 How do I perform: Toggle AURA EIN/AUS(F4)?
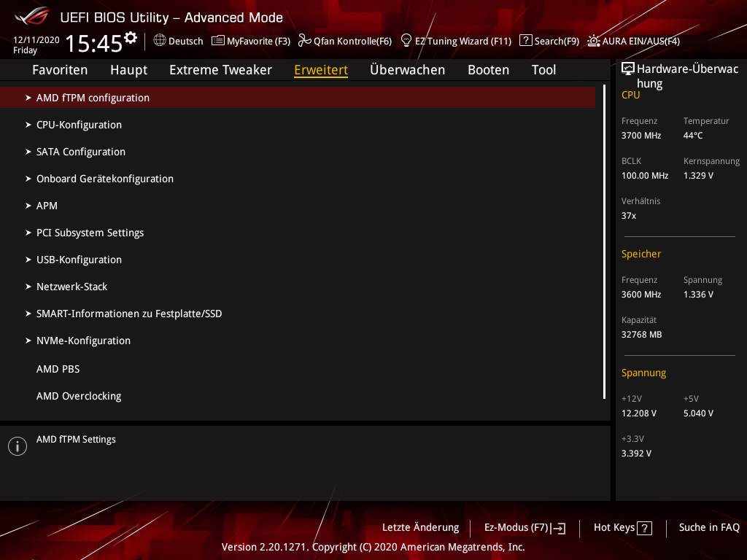point(641,41)
